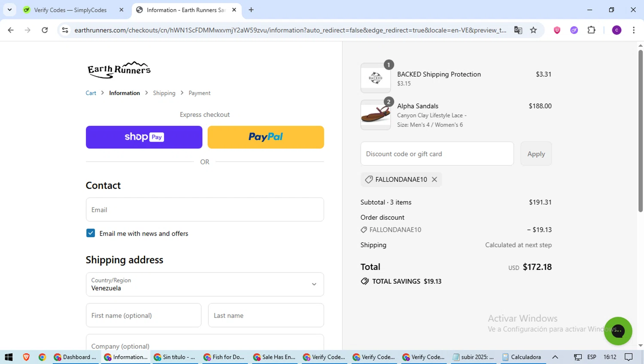Open the Country/Region dropdown
644x364 pixels.
point(205,284)
